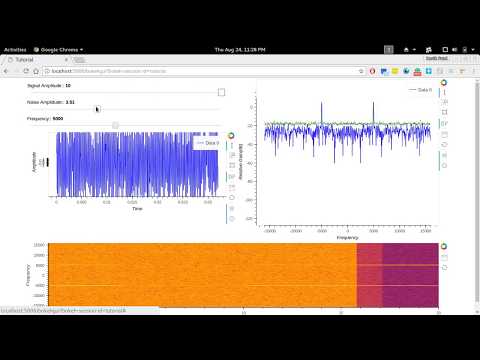Click the Bokeh logo of the spectrogram
480x360 pixels.
coord(444,246)
